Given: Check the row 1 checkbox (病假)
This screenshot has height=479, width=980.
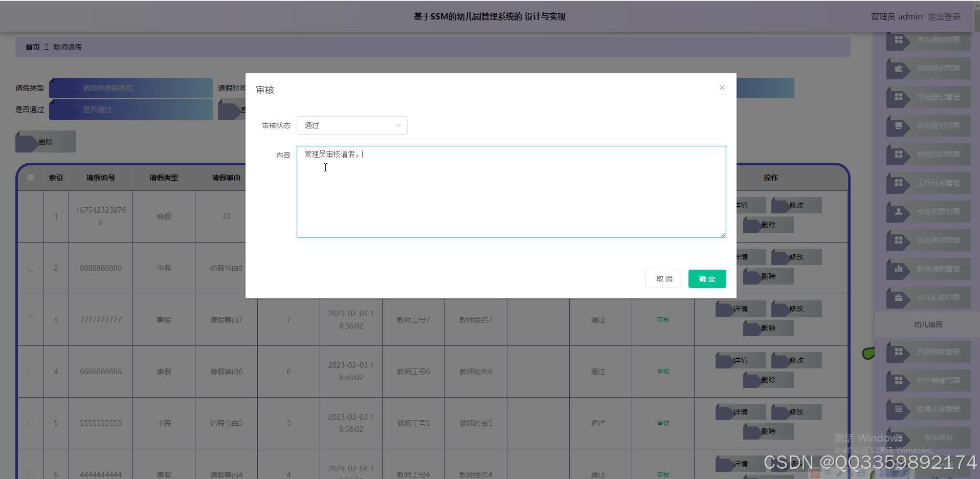Looking at the screenshot, I should point(31,216).
